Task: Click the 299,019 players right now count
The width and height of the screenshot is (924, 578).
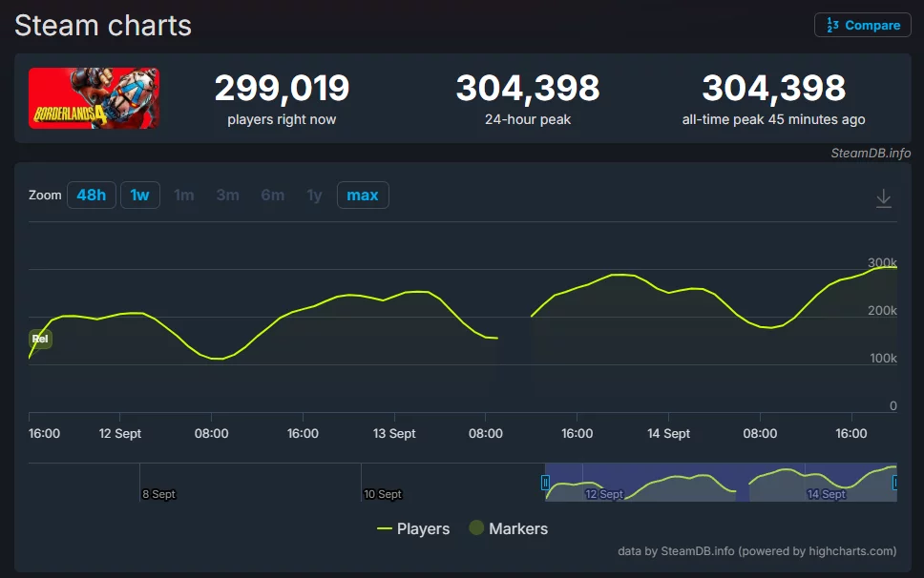Action: pos(282,88)
